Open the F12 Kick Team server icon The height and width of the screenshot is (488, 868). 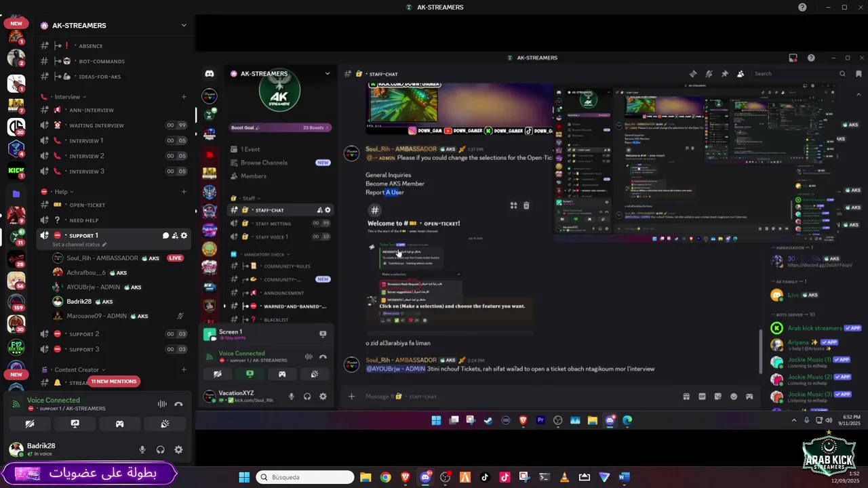tap(16, 347)
